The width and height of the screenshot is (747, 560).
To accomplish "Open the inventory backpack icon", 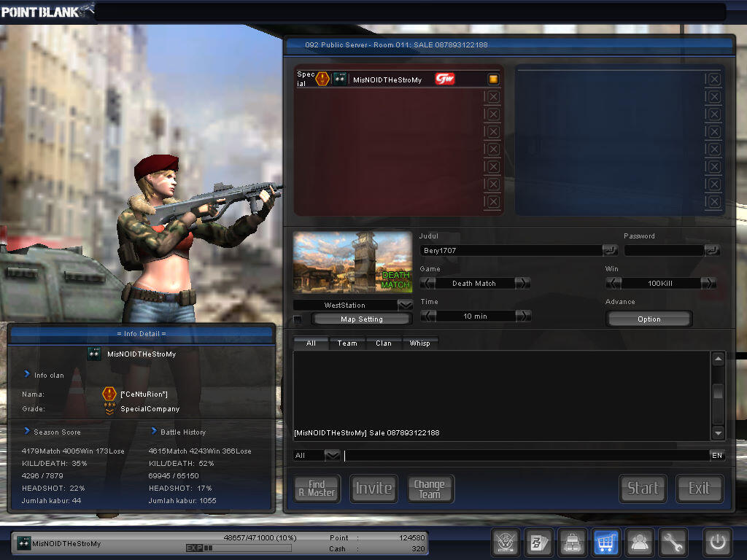I will pyautogui.click(x=572, y=542).
